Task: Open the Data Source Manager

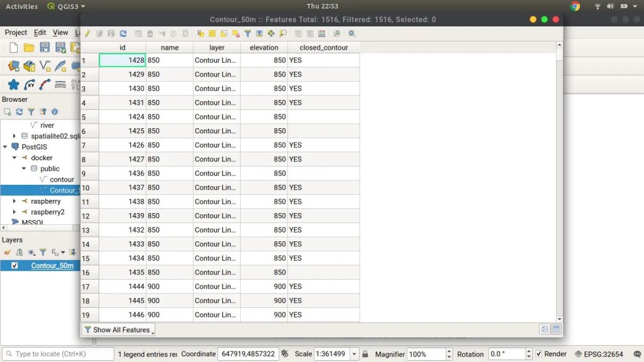Action: [x=13, y=65]
